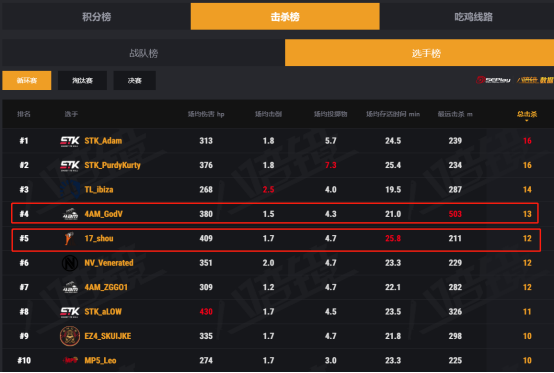Click the red 430 average damage value

tap(206, 312)
